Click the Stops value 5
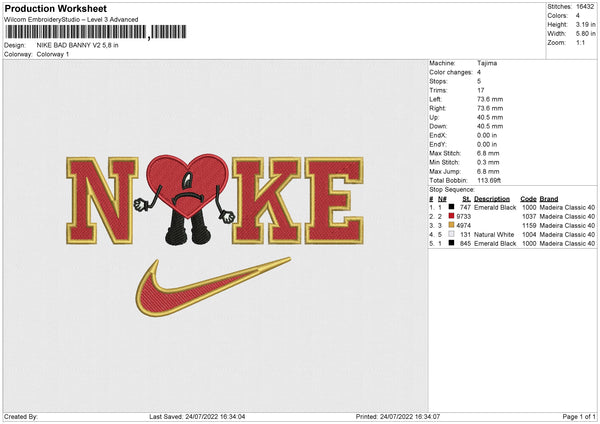This screenshot has height=424, width=600. point(479,81)
